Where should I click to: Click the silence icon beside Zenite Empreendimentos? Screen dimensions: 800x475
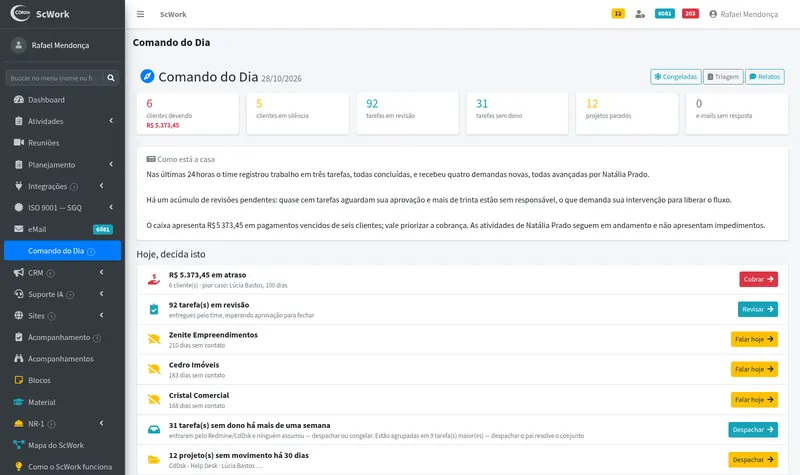tap(154, 339)
